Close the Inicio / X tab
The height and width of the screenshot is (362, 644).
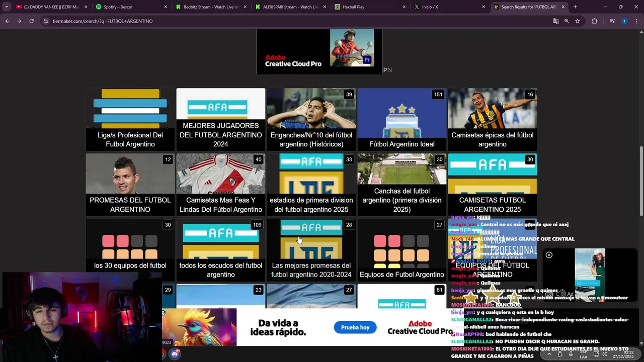484,7
